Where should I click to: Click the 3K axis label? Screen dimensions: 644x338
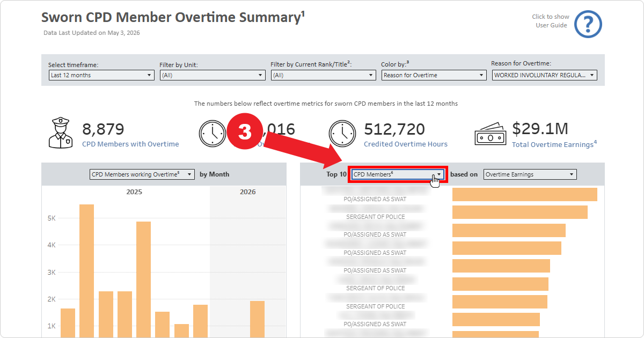52,272
